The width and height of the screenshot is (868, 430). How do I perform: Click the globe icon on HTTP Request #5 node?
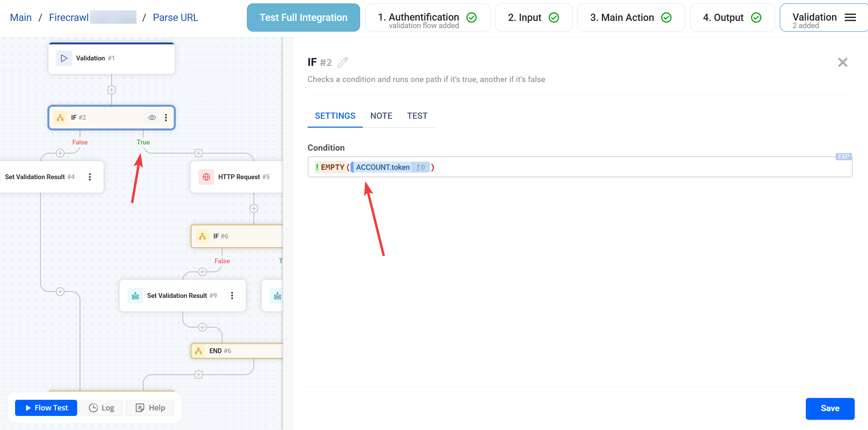point(206,177)
